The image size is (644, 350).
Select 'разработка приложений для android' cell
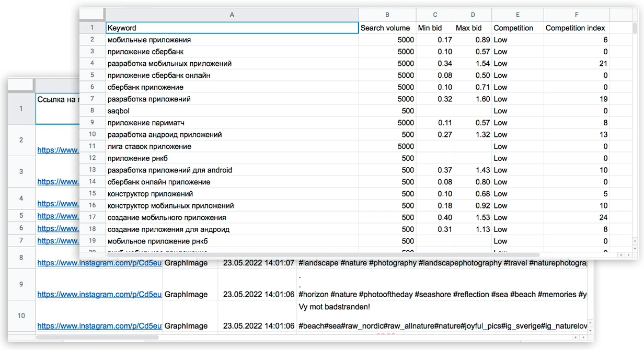coord(232,170)
